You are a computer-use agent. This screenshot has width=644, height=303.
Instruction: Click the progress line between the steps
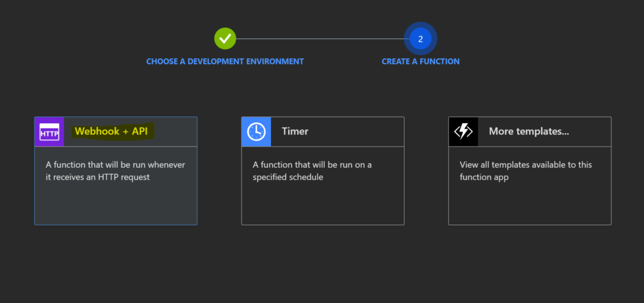[x=321, y=38]
